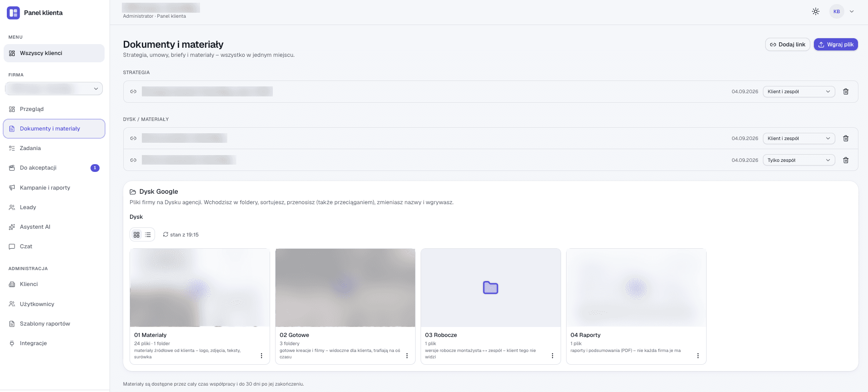Open options menu for 04 Raporty folder

point(698,356)
